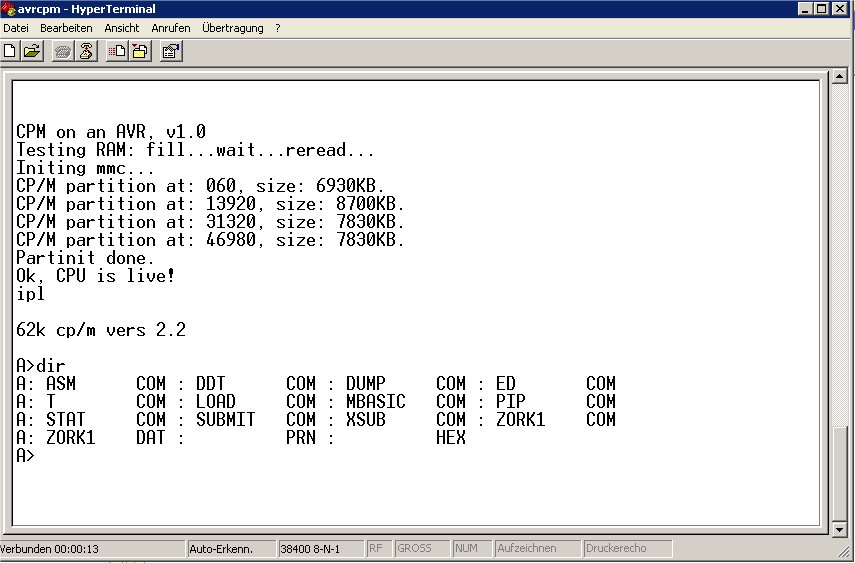Image resolution: width=855 pixels, height=563 pixels.
Task: Click the scrollbar up arrow
Action: [839, 76]
